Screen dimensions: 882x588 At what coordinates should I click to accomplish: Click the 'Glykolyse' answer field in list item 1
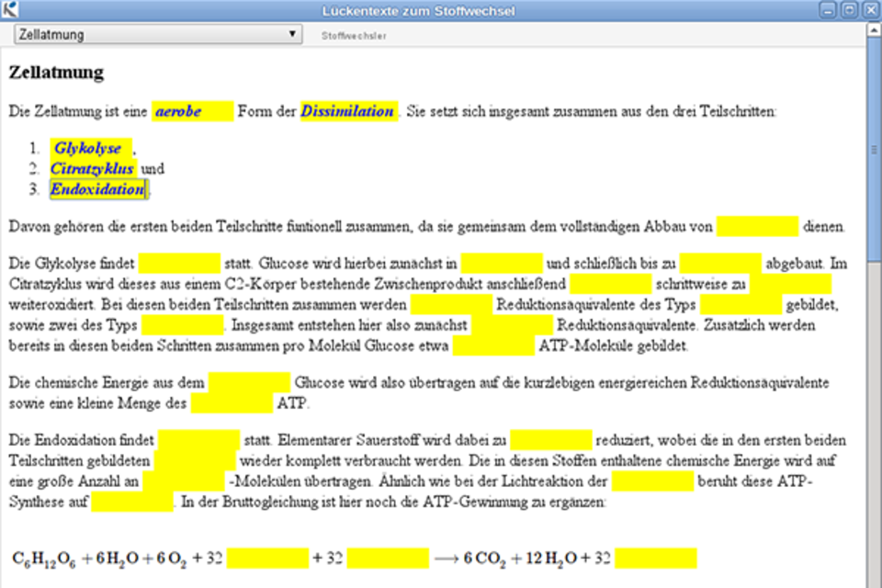(x=91, y=149)
